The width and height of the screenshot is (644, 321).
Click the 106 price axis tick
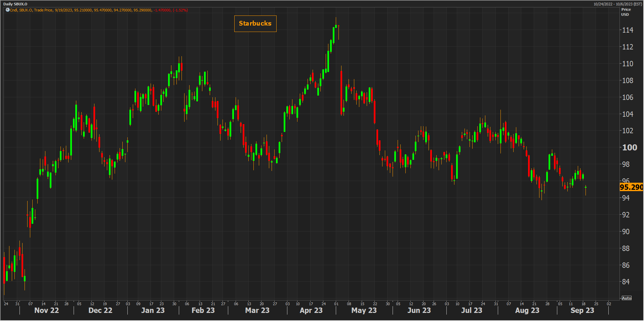coord(628,98)
